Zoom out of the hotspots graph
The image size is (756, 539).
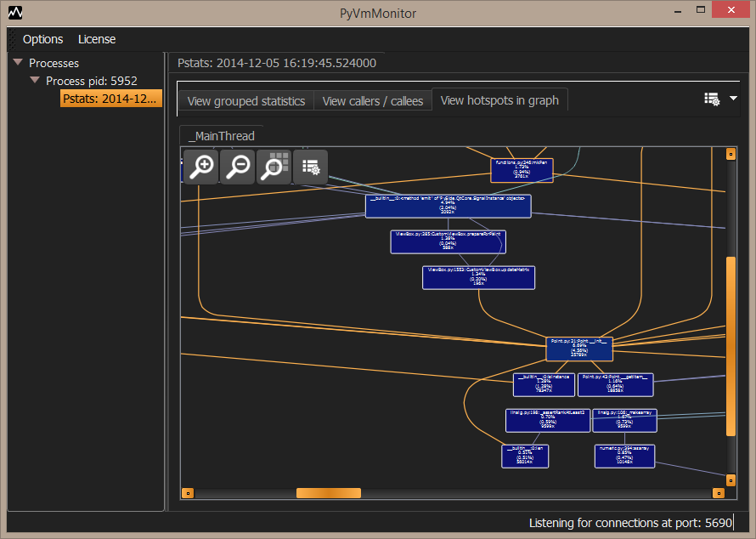[238, 167]
